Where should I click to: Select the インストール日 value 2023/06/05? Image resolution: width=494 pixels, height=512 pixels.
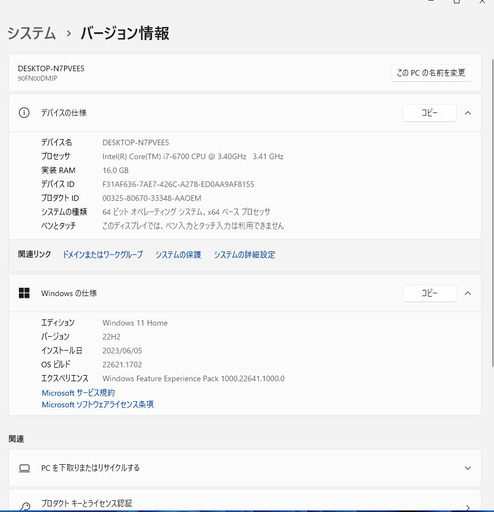[x=122, y=351]
